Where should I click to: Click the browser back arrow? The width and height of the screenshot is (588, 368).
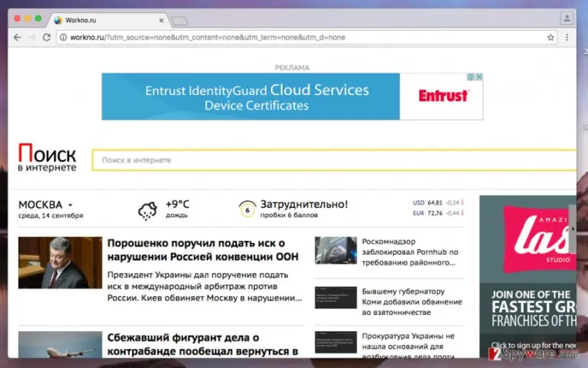pos(18,37)
